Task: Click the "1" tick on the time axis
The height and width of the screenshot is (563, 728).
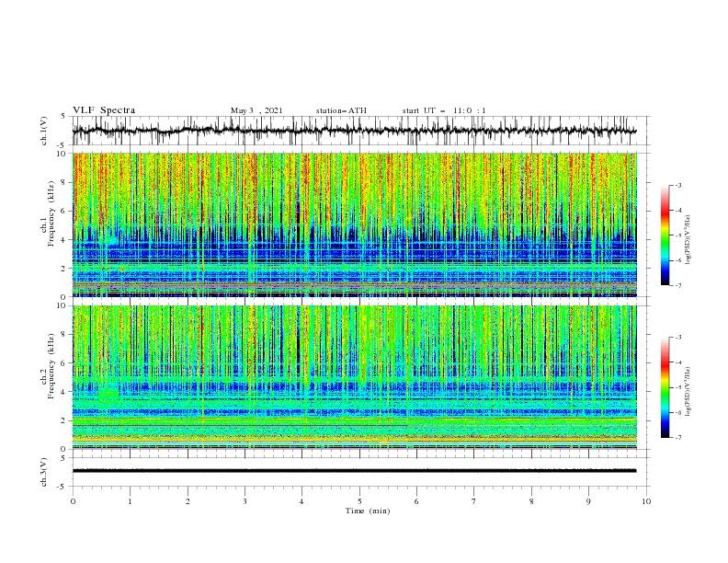Action: pos(130,501)
